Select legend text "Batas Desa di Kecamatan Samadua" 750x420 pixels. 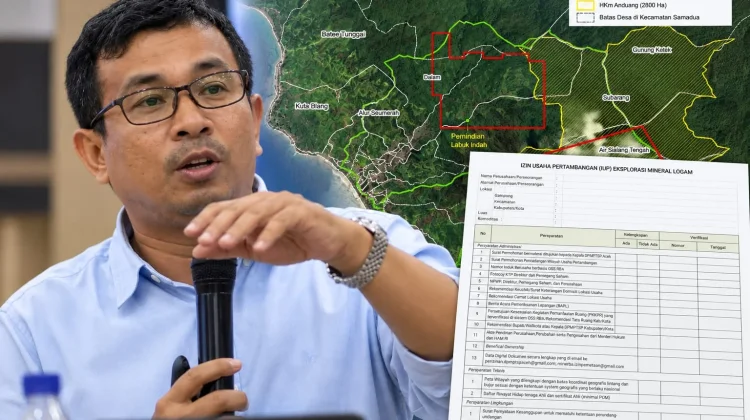pyautogui.click(x=649, y=17)
